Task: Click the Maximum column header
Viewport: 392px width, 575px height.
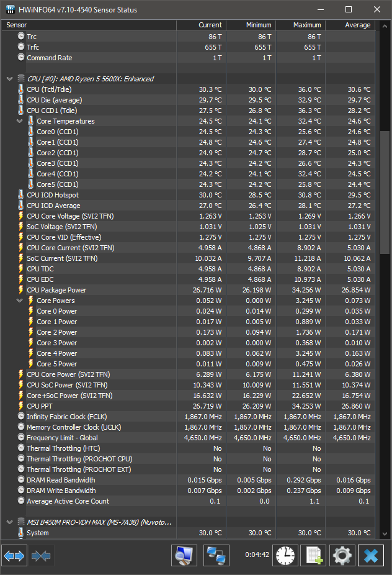Action: pyautogui.click(x=300, y=25)
